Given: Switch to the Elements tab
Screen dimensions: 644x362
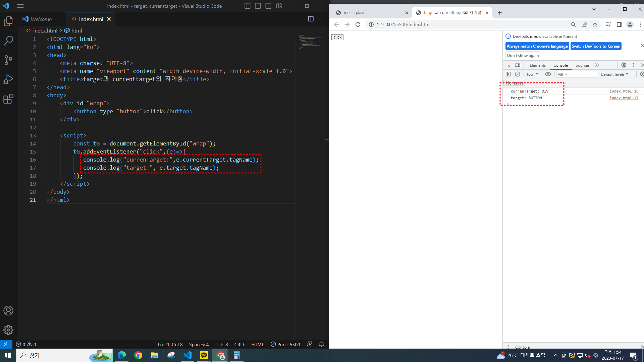Looking at the screenshot, I should tap(538, 65).
